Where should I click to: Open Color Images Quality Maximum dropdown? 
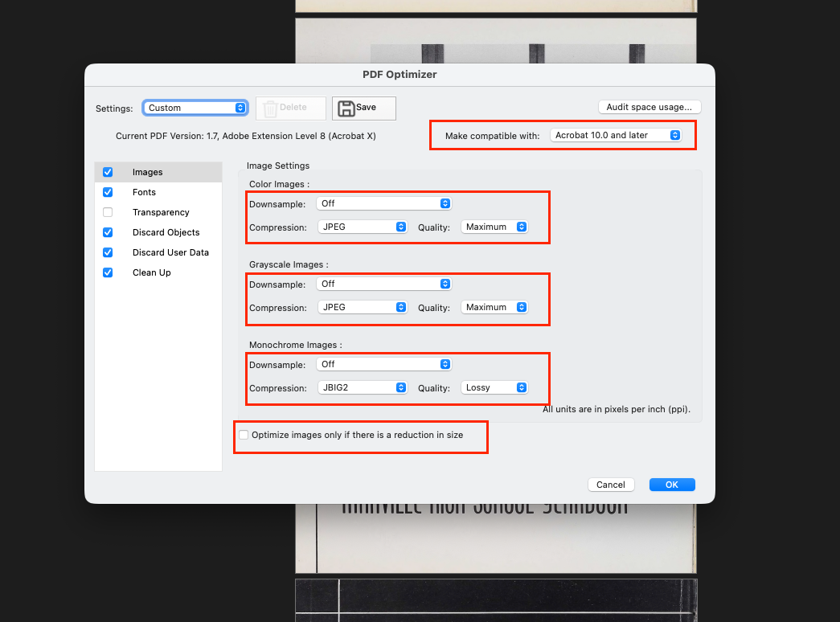tap(494, 227)
